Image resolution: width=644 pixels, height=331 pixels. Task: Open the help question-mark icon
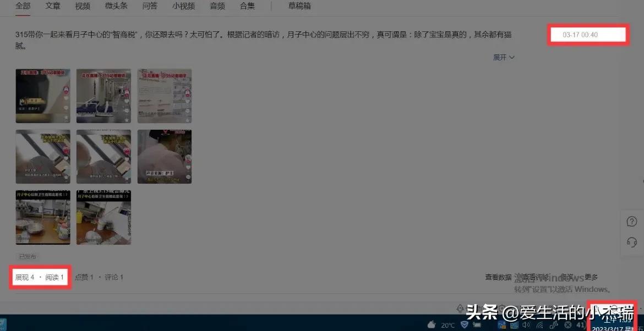[x=631, y=221]
